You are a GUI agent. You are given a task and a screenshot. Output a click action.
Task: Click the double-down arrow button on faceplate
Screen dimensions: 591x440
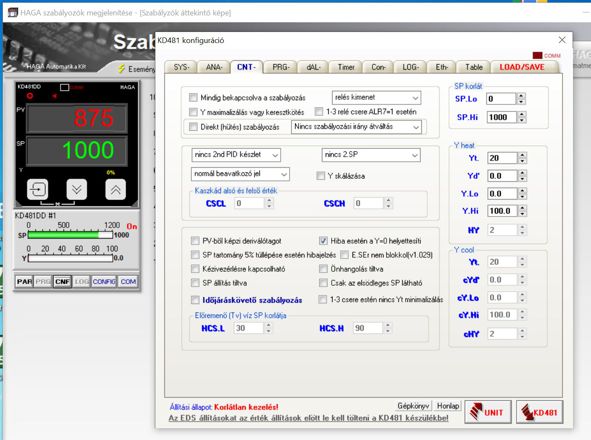tap(77, 189)
